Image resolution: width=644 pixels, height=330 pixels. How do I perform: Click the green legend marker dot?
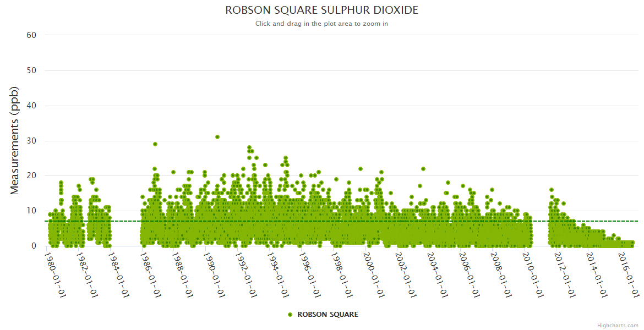pyautogui.click(x=290, y=315)
